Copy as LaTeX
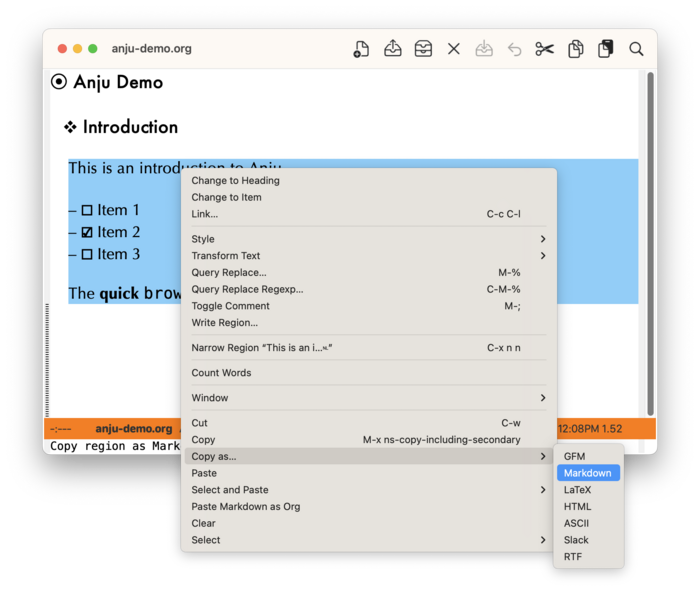This screenshot has width=700, height=589. pos(588,490)
